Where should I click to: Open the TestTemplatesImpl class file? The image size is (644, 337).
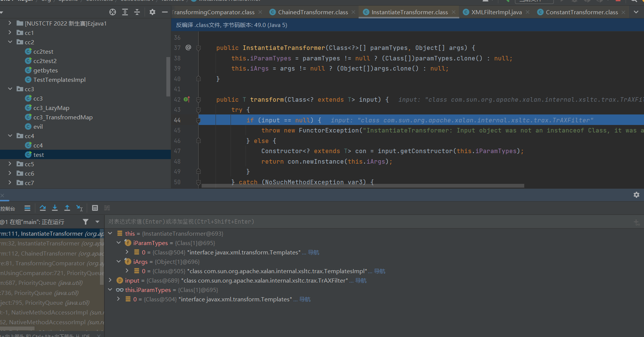[x=59, y=80]
